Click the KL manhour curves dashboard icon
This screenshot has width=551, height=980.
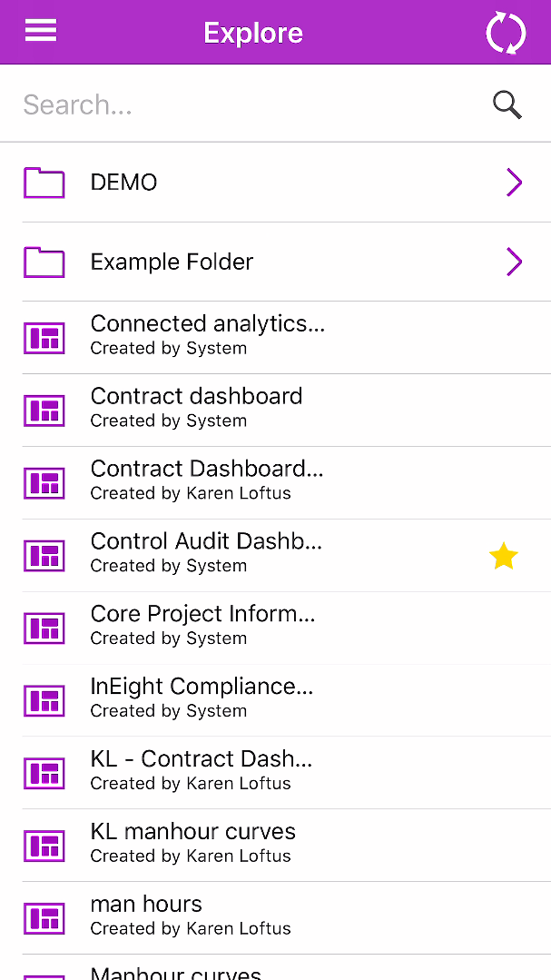point(44,846)
